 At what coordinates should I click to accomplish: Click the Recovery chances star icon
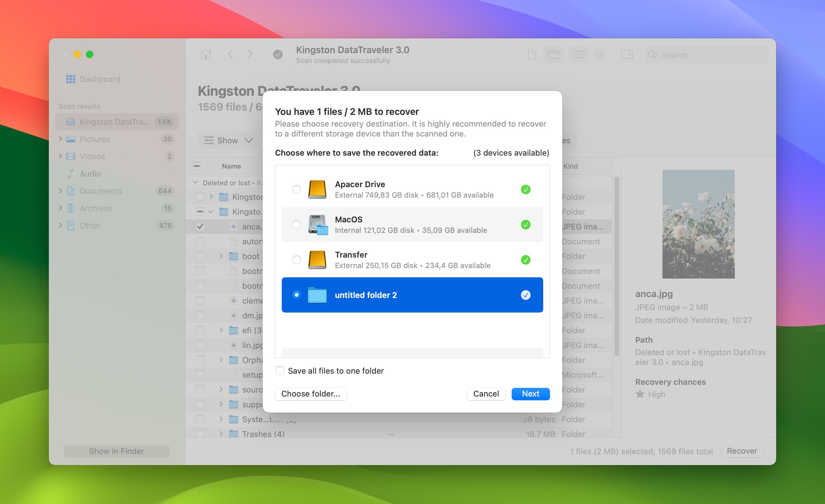point(640,394)
